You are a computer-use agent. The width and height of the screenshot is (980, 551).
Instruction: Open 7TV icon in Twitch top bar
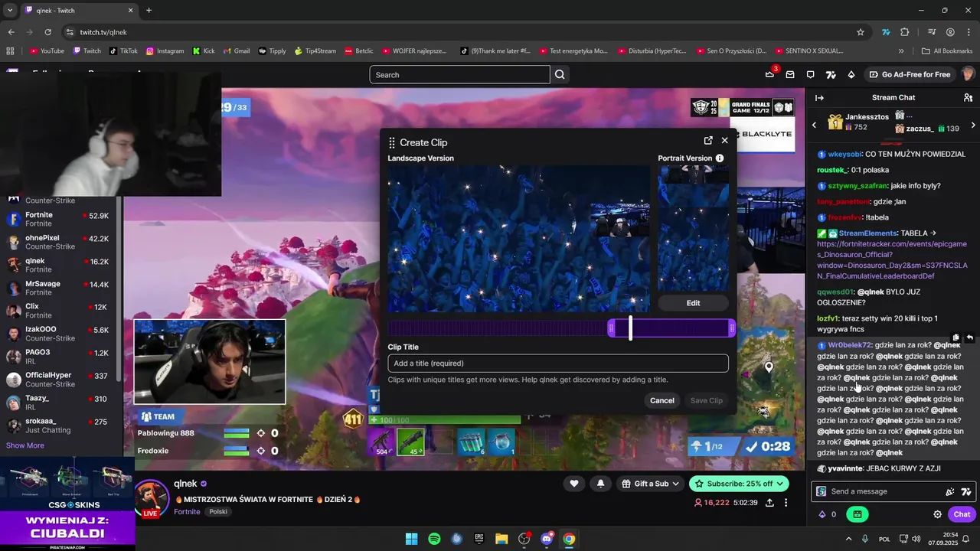point(831,74)
